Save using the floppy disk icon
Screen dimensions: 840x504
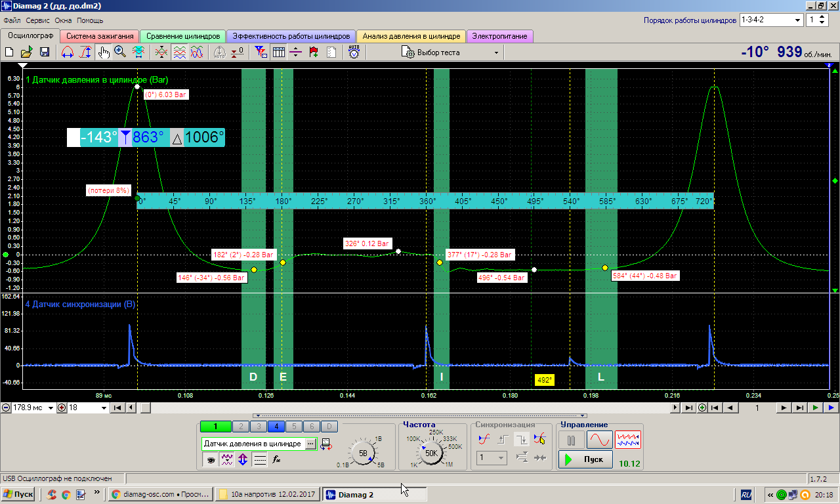[45, 52]
